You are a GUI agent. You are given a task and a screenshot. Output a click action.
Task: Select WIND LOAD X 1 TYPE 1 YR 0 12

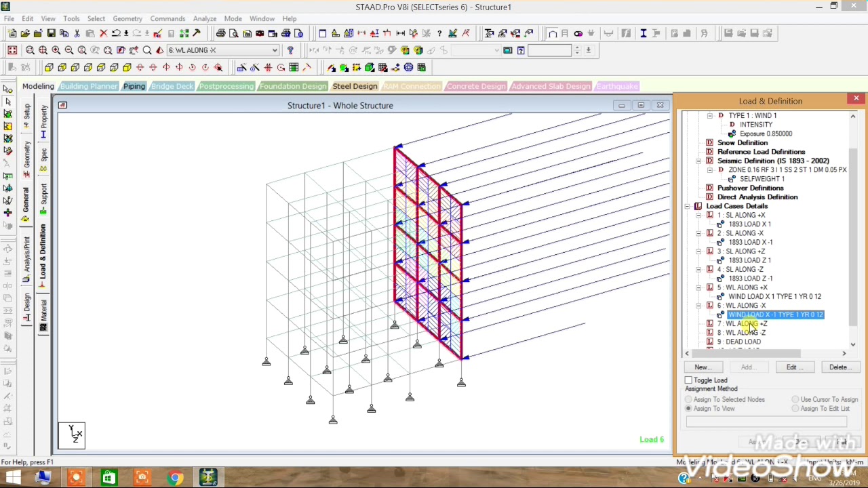click(x=774, y=296)
